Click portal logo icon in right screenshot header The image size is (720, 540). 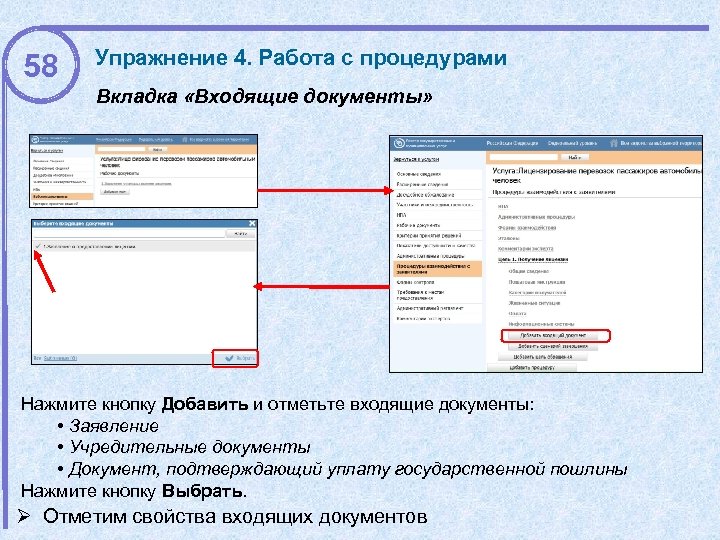tap(399, 143)
